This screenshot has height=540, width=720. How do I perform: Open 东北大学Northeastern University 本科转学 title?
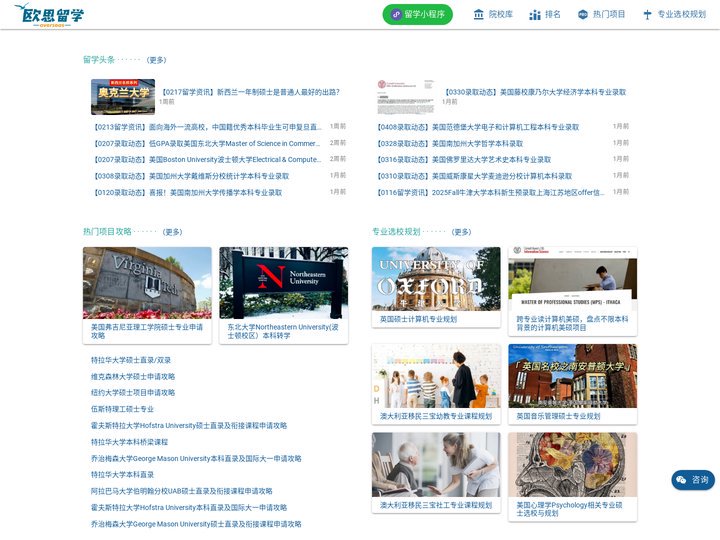tap(283, 331)
